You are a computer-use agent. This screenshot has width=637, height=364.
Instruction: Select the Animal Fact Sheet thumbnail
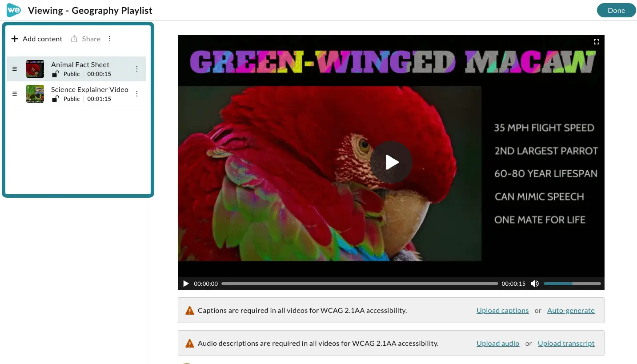35,69
